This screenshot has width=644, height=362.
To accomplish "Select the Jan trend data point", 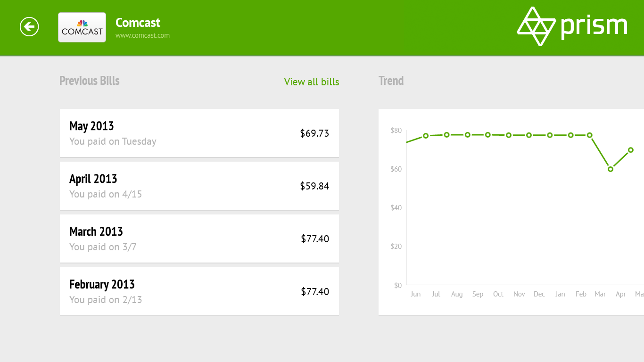I will 550,135.
